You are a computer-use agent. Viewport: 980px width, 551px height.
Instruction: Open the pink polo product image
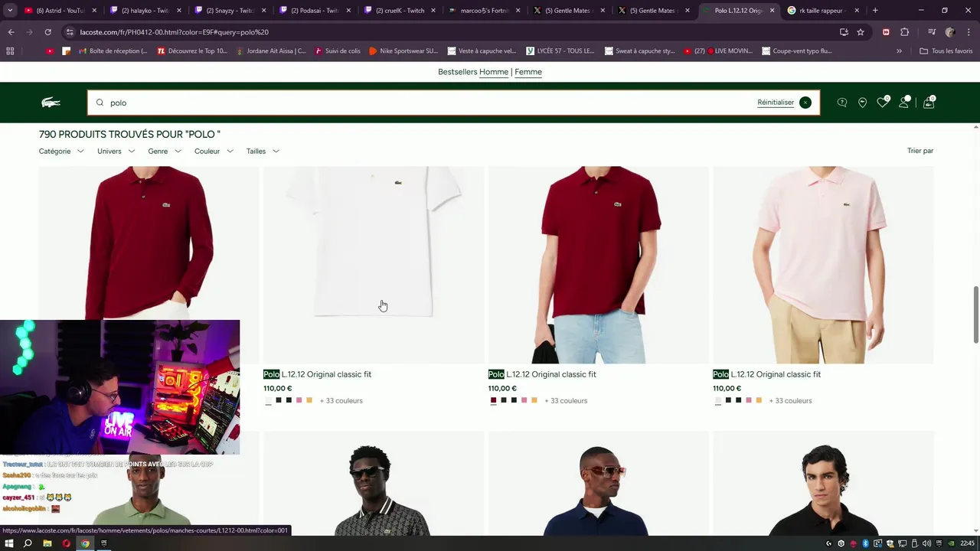[823, 265]
